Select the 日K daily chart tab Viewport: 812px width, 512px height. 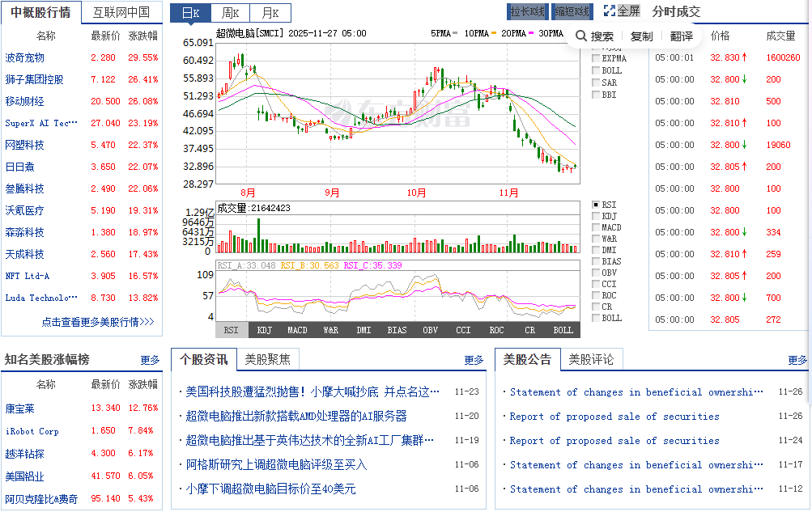coord(190,13)
